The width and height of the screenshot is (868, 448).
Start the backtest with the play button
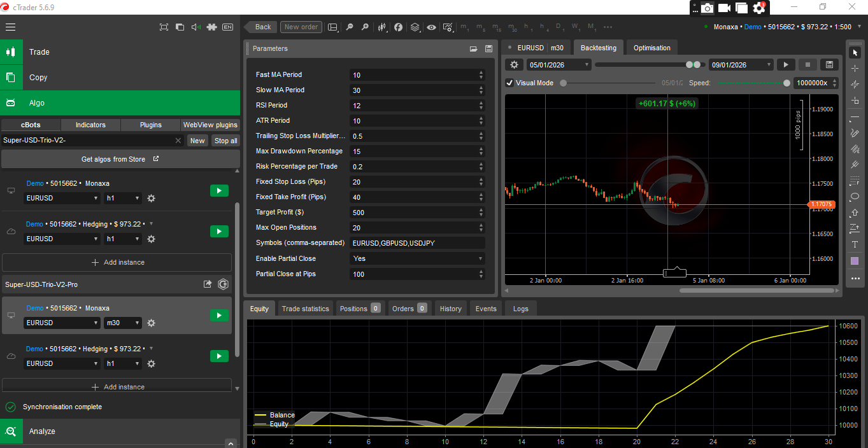(786, 65)
